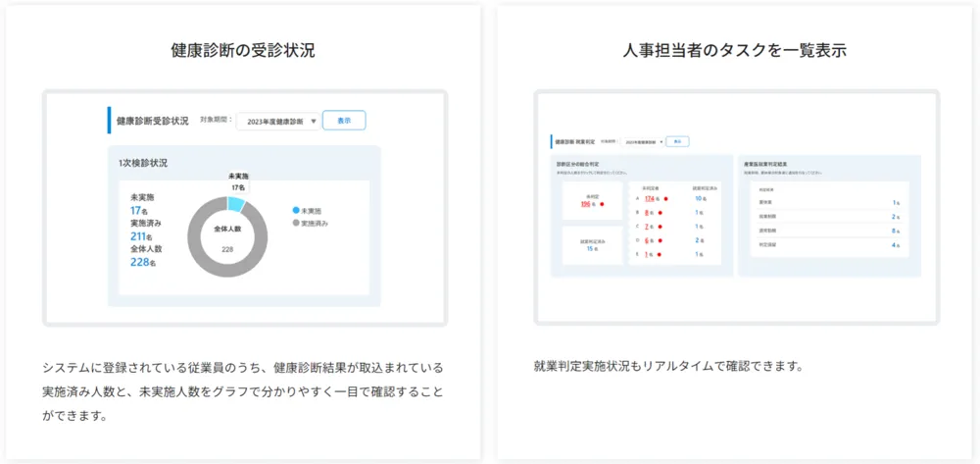Click the 未実施 17名 chart tooltip
The width and height of the screenshot is (980, 464).
pyautogui.click(x=238, y=182)
